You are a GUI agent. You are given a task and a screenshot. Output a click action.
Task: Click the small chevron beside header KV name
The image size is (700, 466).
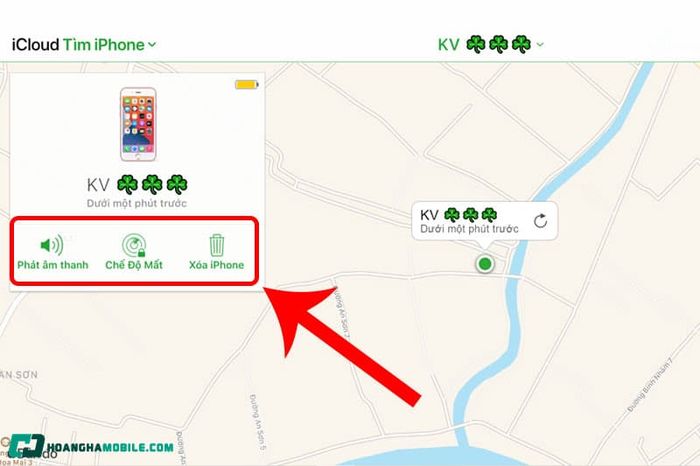(540, 45)
